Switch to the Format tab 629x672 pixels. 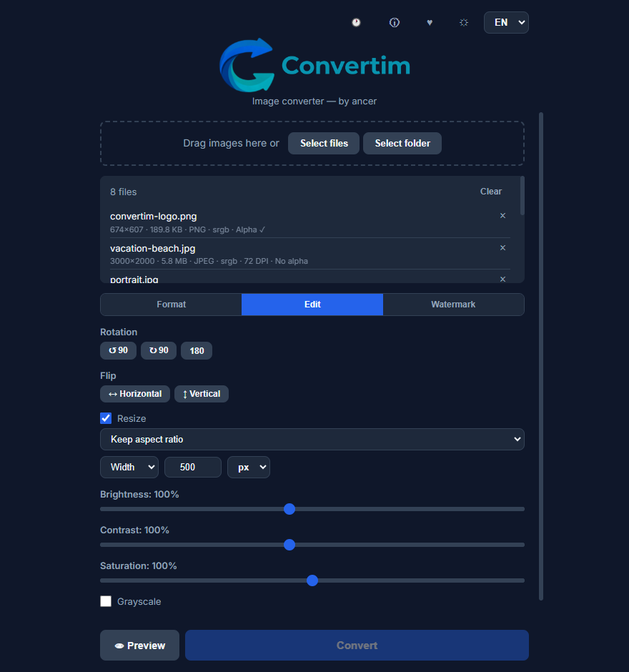(x=171, y=305)
